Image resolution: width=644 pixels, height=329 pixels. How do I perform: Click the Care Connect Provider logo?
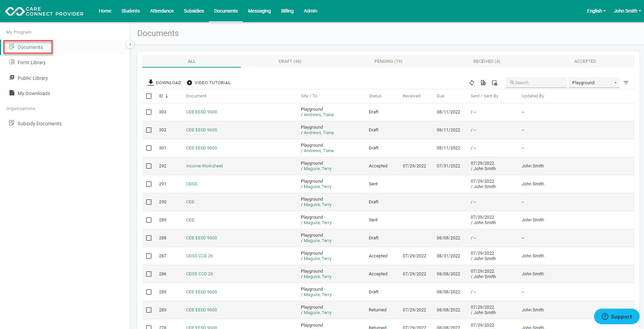44,11
